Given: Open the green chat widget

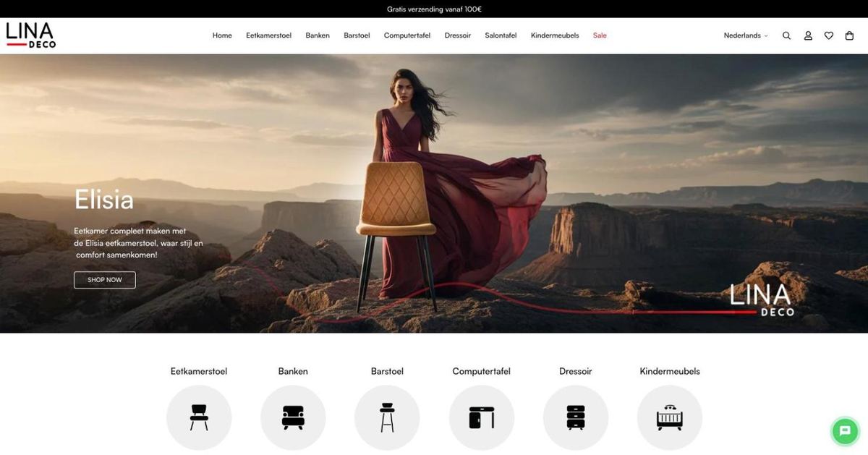Looking at the screenshot, I should coord(844,431).
